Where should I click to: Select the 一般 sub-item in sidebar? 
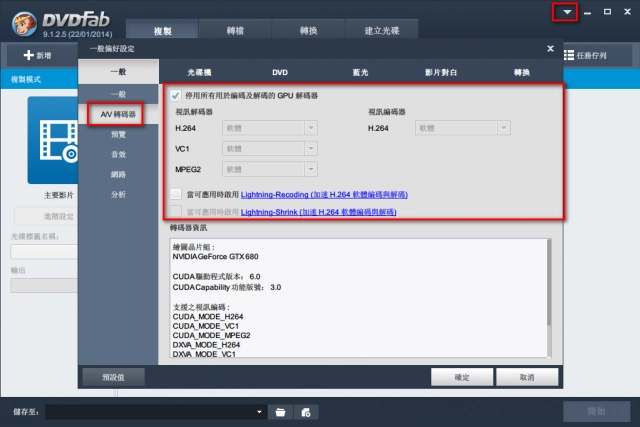point(118,94)
